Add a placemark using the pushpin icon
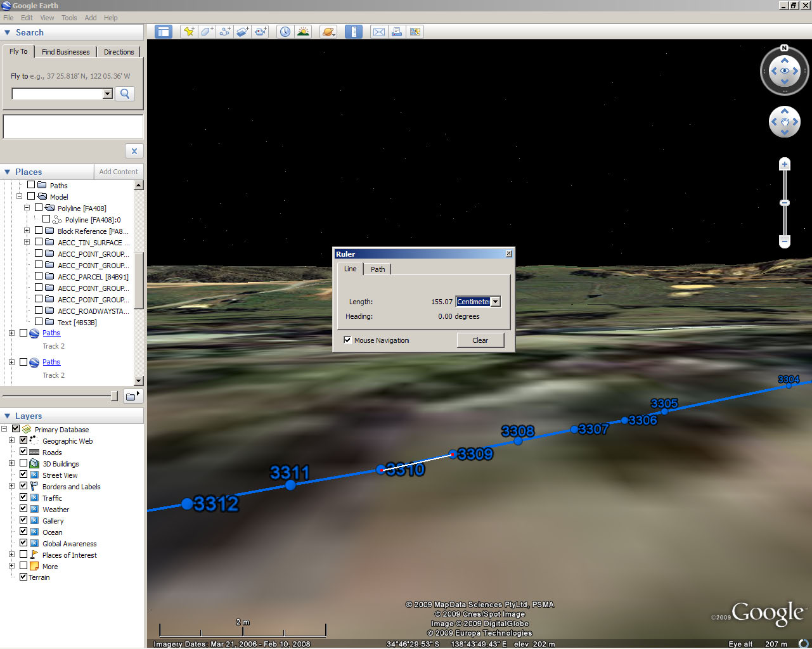This screenshot has height=649, width=812. pyautogui.click(x=189, y=32)
